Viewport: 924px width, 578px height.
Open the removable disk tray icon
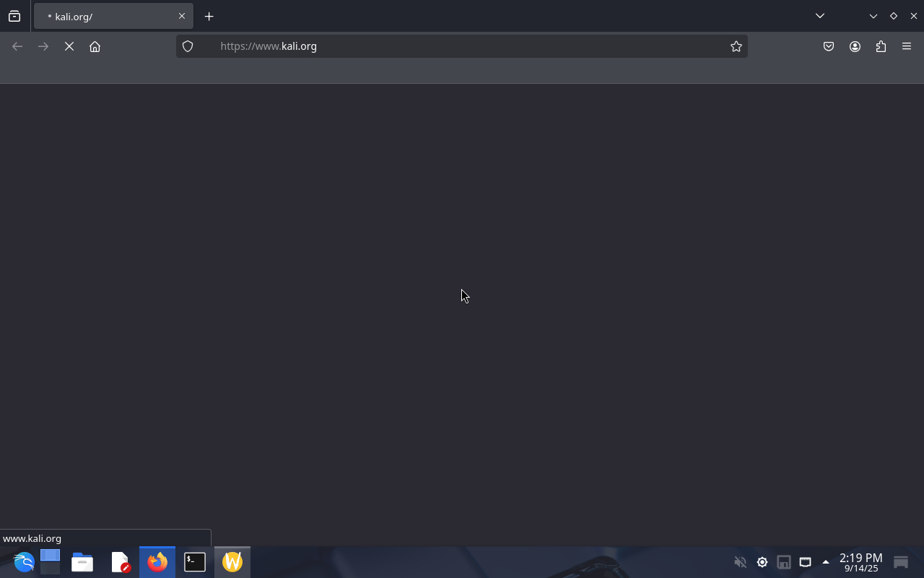[784, 561]
